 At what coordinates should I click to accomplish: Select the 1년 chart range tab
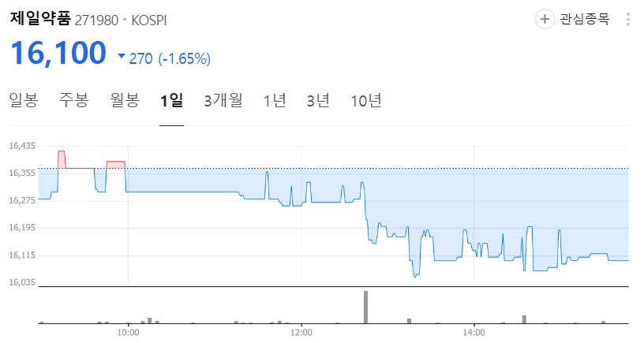pyautogui.click(x=275, y=100)
